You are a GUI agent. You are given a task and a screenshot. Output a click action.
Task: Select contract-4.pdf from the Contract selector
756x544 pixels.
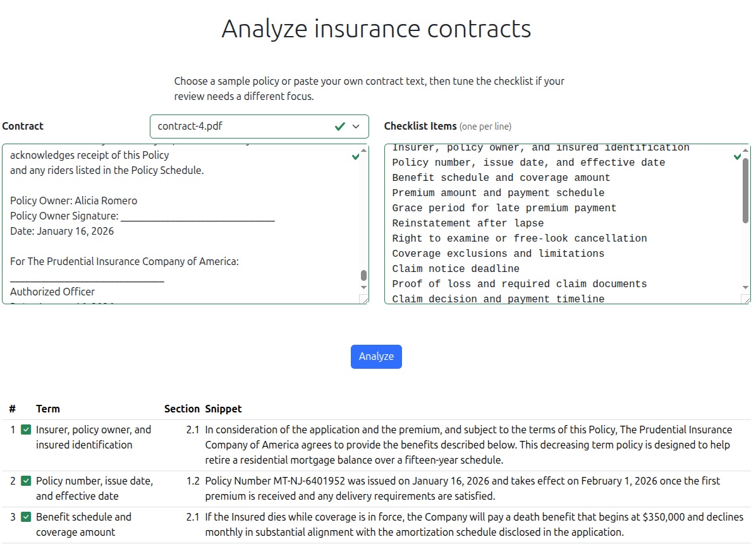point(259,127)
